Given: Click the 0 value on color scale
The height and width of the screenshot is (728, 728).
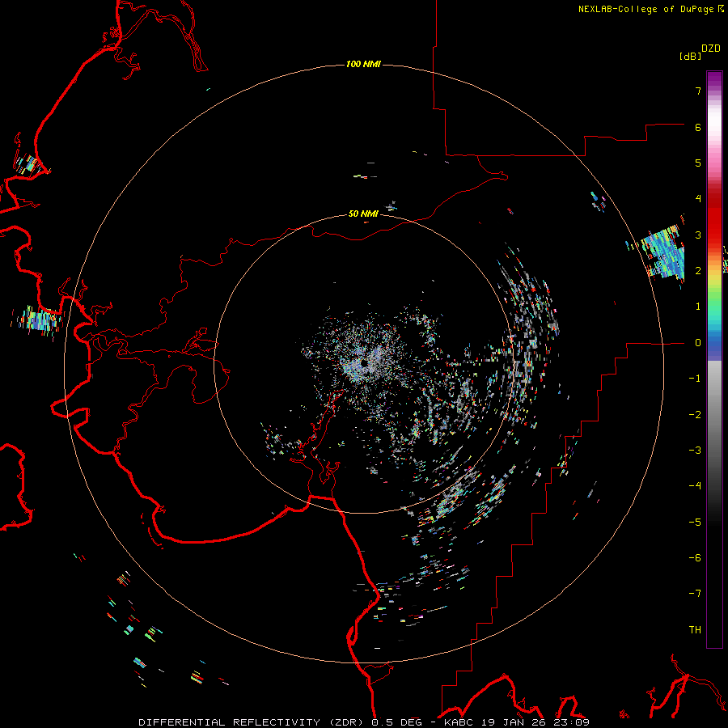Looking at the screenshot, I should click(698, 343).
